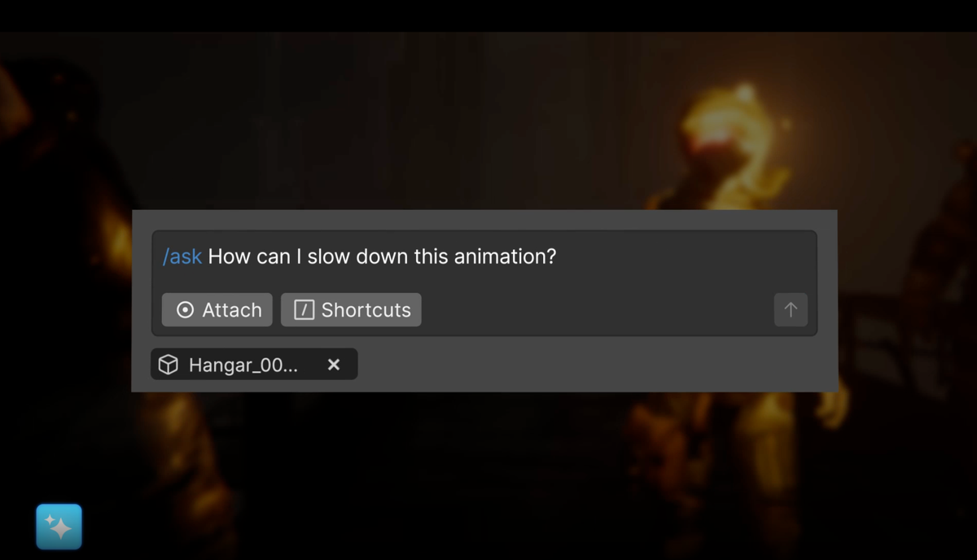Click the blue /ask command text
This screenshot has height=560, width=977.
182,256
